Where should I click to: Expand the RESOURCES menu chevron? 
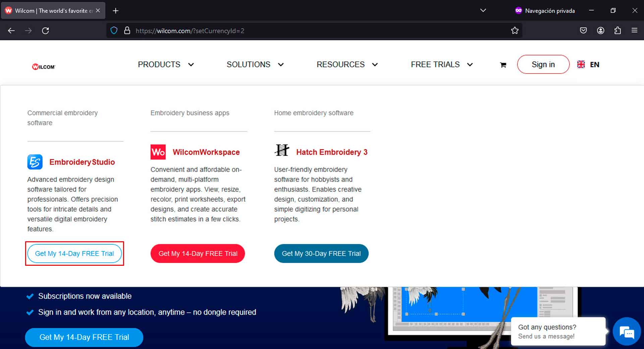[375, 65]
